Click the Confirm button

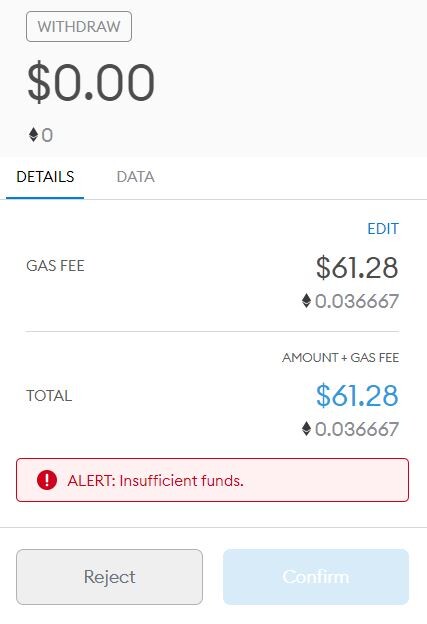tap(316, 577)
